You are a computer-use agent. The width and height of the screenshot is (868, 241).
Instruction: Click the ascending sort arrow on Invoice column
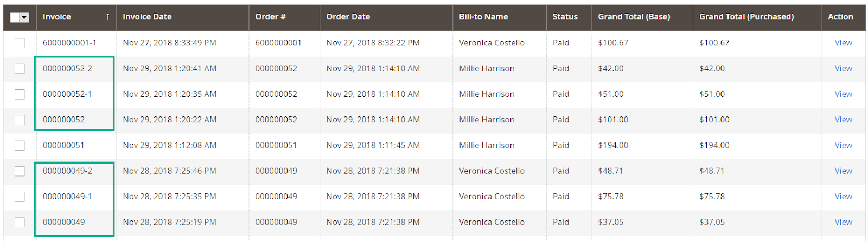[107, 17]
